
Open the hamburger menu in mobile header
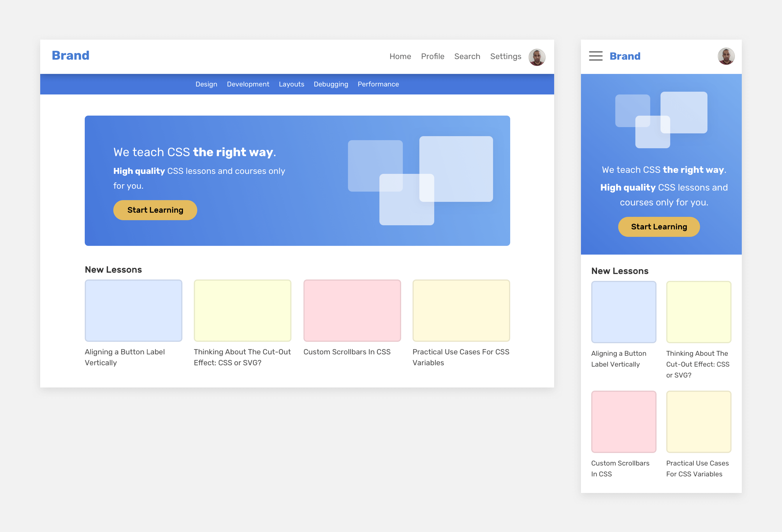pyautogui.click(x=596, y=56)
